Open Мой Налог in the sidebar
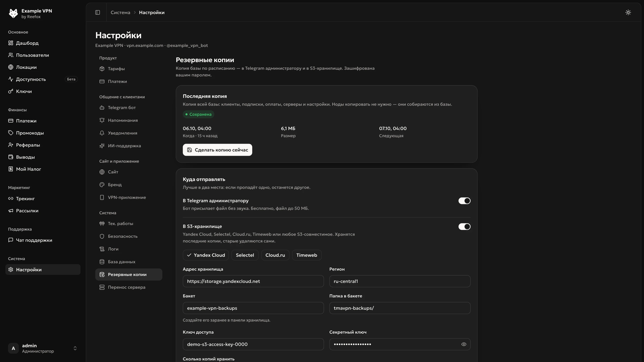Viewport: 644px width, 362px height. 43,169
